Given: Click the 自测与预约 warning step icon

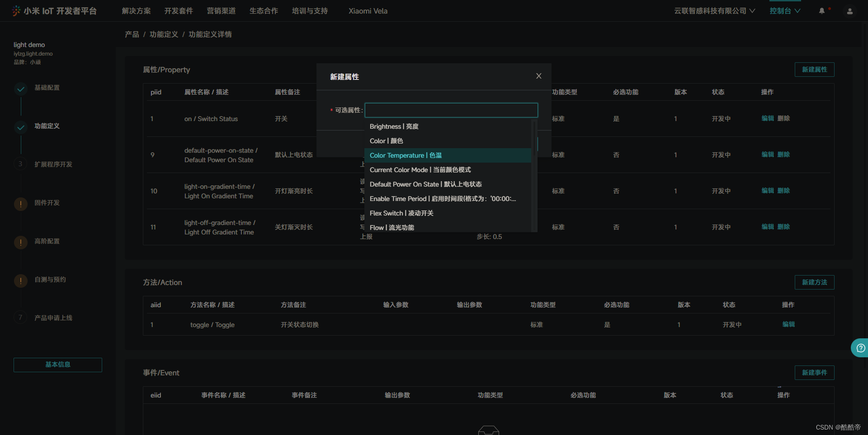Looking at the screenshot, I should click(21, 281).
